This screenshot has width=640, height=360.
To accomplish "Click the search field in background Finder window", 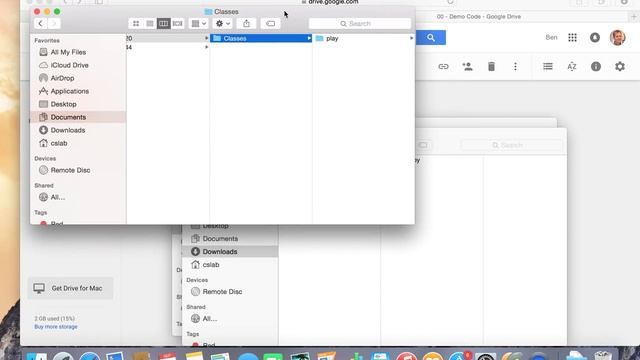I will [x=512, y=145].
